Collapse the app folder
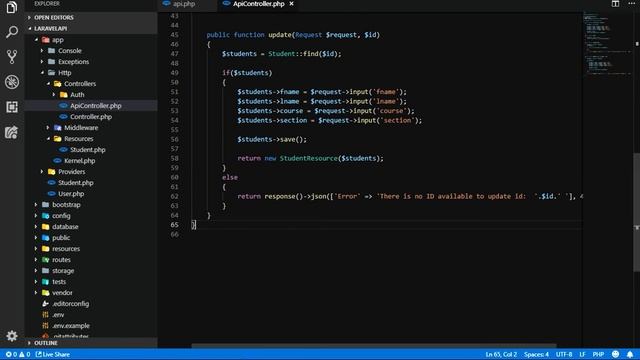 tap(58, 40)
